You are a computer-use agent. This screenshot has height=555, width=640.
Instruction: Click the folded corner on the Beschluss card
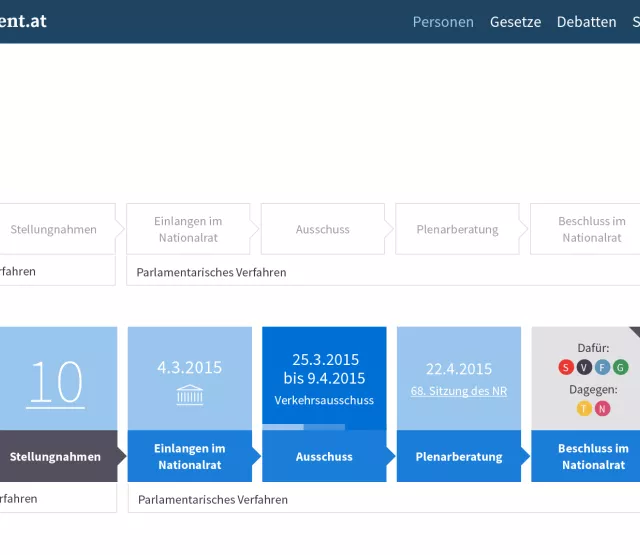[634, 332]
